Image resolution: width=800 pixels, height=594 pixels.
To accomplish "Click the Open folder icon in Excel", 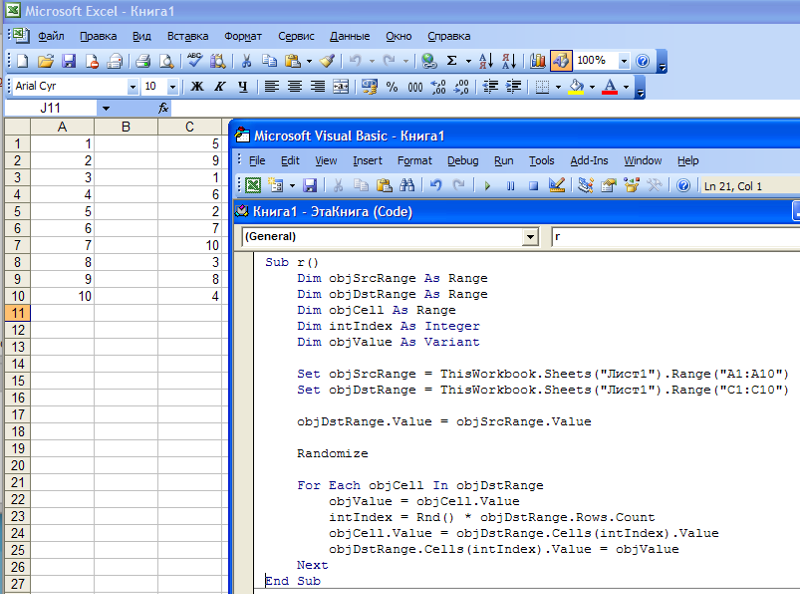I will point(45,61).
